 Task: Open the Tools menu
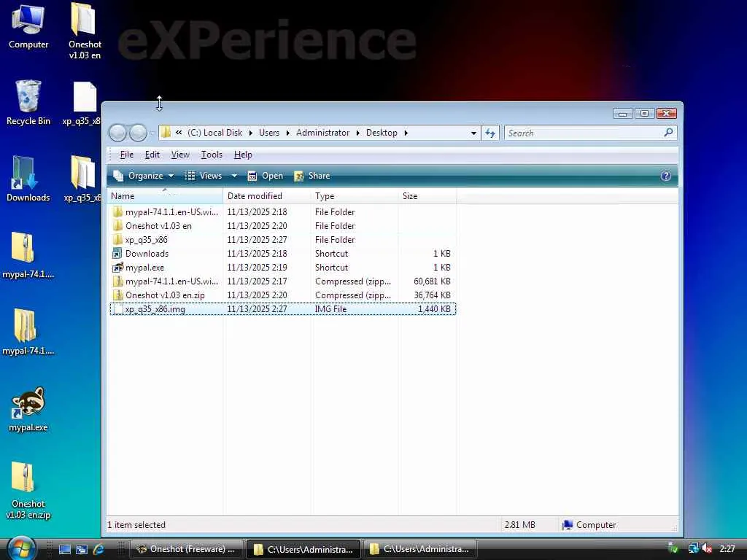[x=212, y=155]
